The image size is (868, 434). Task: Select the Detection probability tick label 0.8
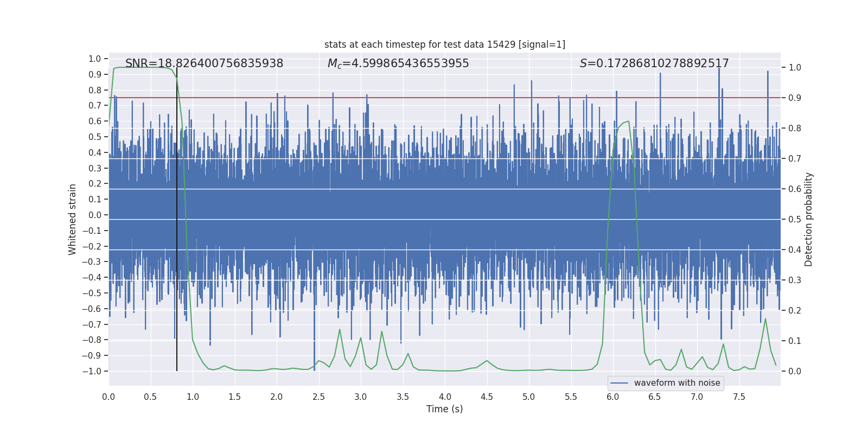click(795, 129)
